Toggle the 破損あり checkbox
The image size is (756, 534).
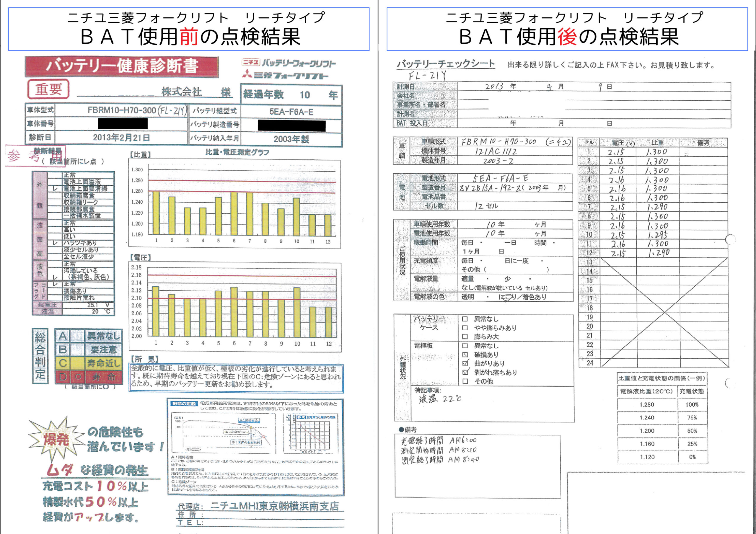point(465,355)
